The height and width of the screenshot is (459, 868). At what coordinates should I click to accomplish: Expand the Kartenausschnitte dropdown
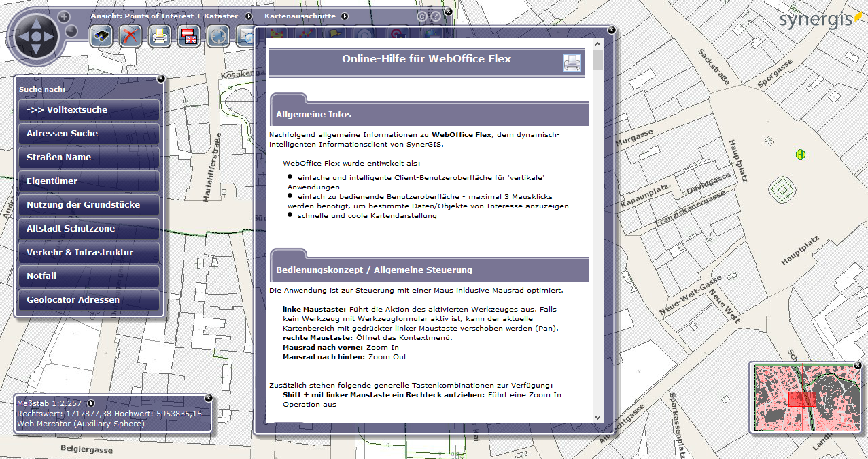point(345,16)
